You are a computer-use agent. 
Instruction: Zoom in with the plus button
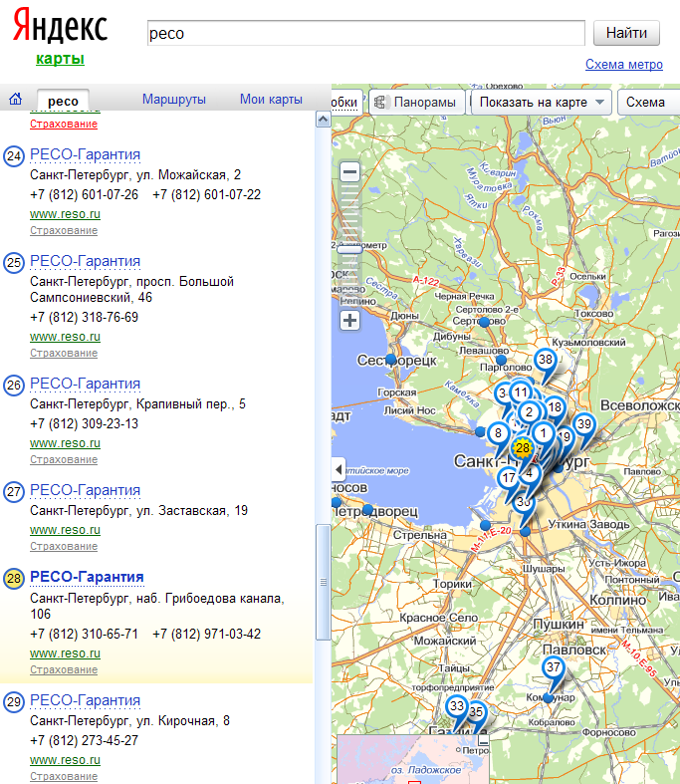349,320
